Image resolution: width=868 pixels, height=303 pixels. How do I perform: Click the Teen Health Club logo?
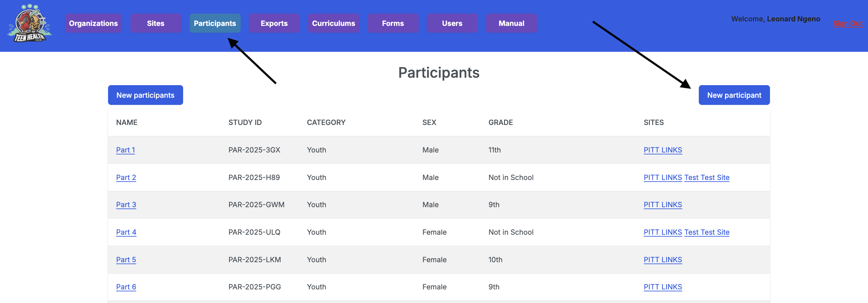(x=30, y=23)
